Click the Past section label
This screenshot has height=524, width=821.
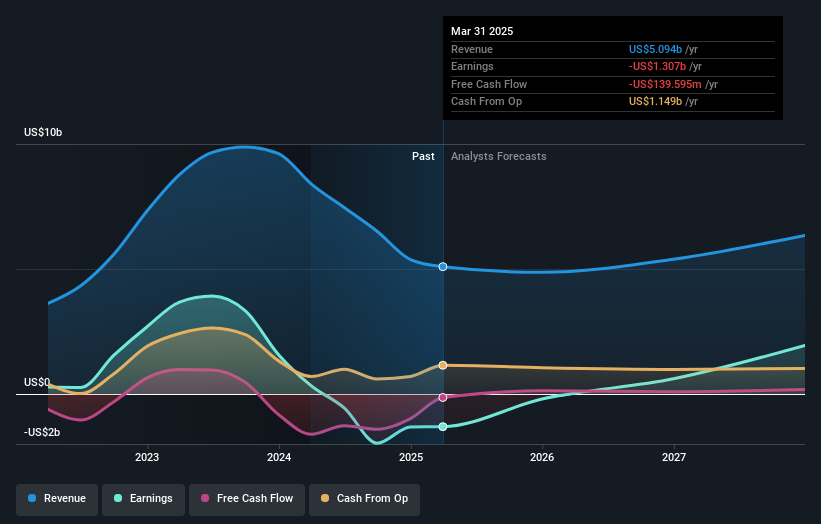point(423,157)
